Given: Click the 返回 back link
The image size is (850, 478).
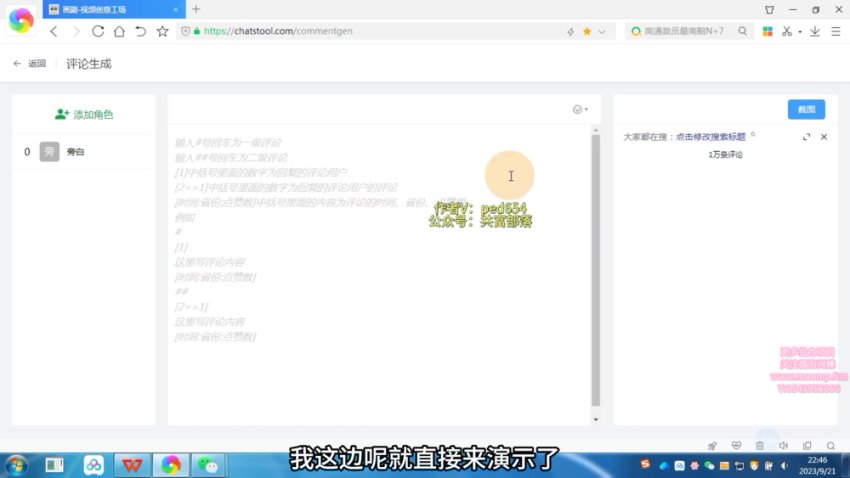Looking at the screenshot, I should coord(30,63).
